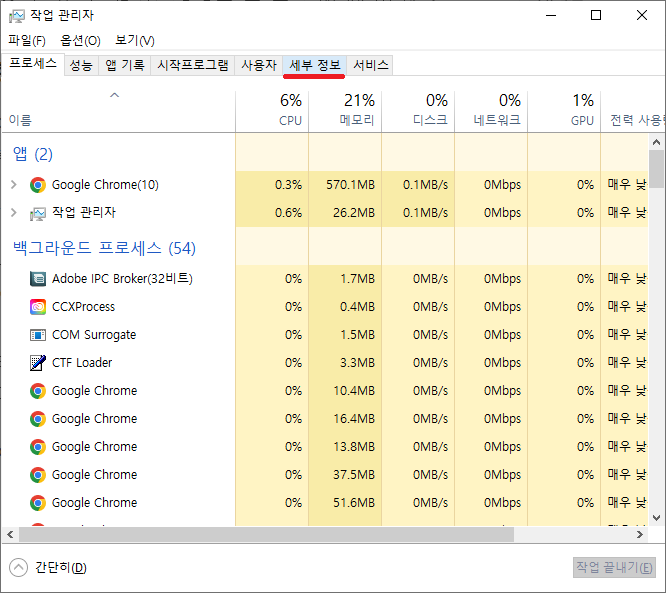Sort by the 네트워크 column header
Image resolution: width=666 pixels, height=593 pixels.
click(491, 110)
